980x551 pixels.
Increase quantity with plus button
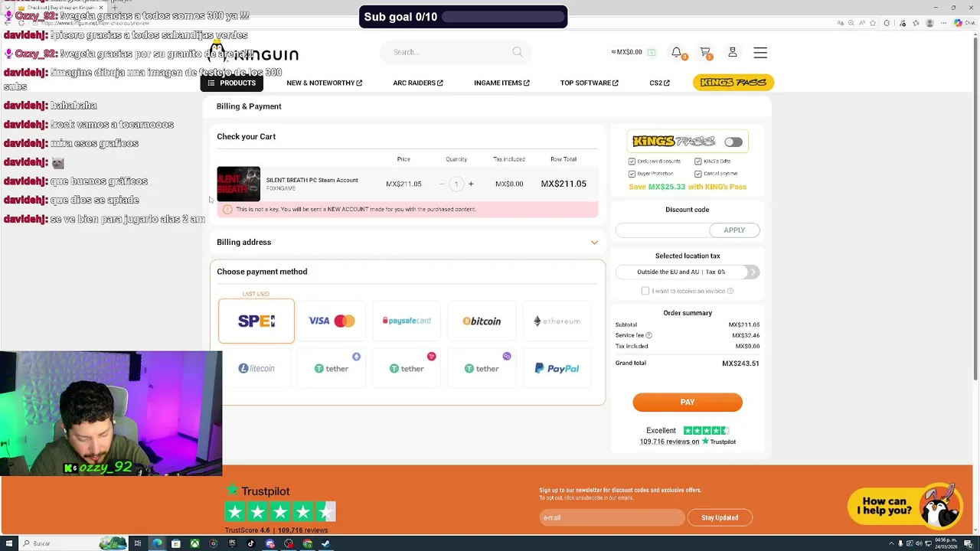click(471, 184)
